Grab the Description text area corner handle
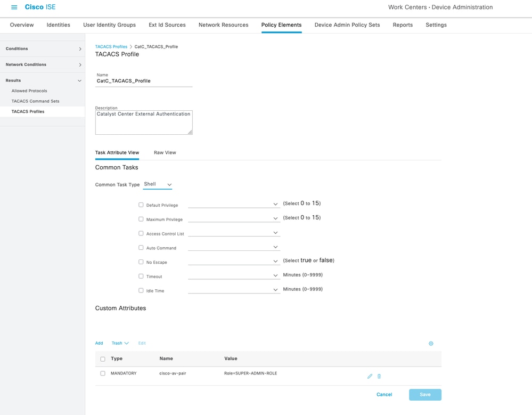The image size is (532, 415). click(x=190, y=132)
